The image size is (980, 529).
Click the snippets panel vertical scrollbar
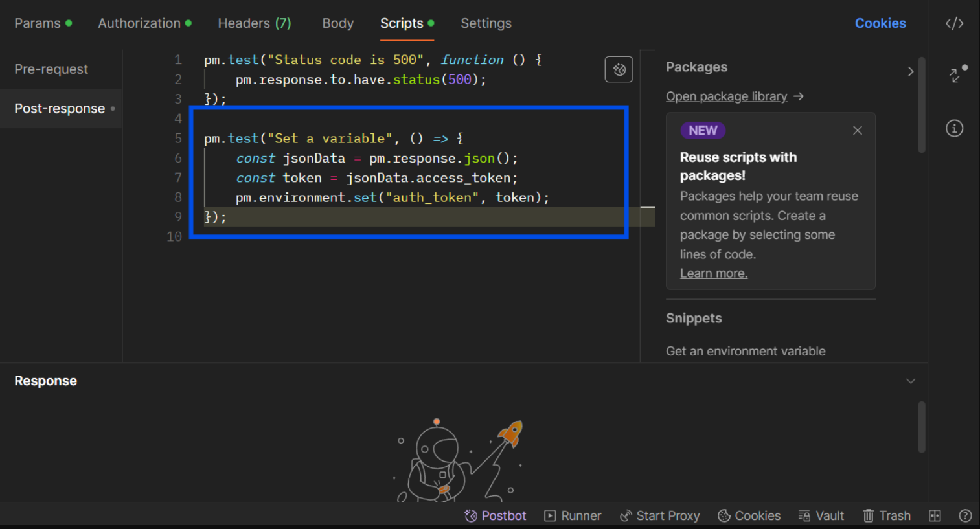tap(922, 105)
